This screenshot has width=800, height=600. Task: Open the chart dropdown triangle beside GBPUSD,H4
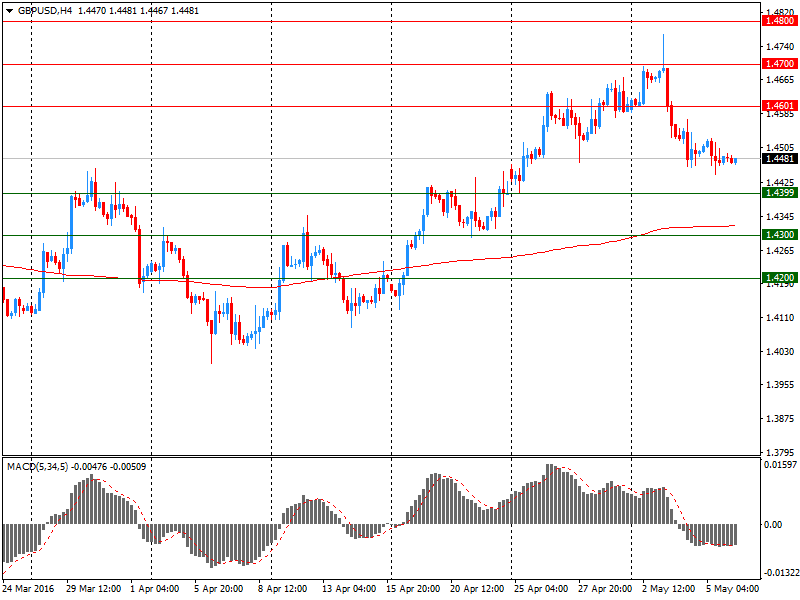click(x=9, y=11)
